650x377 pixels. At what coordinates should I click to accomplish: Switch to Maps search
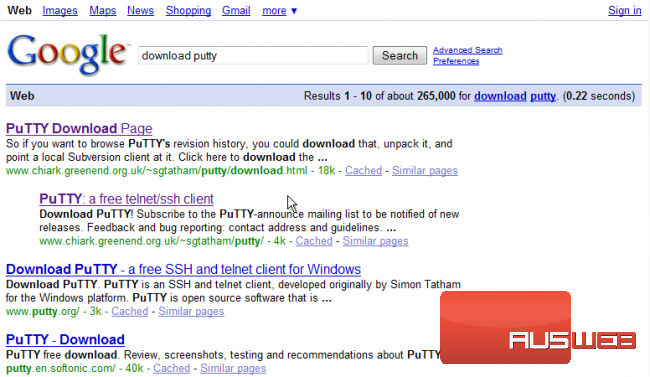tap(102, 10)
